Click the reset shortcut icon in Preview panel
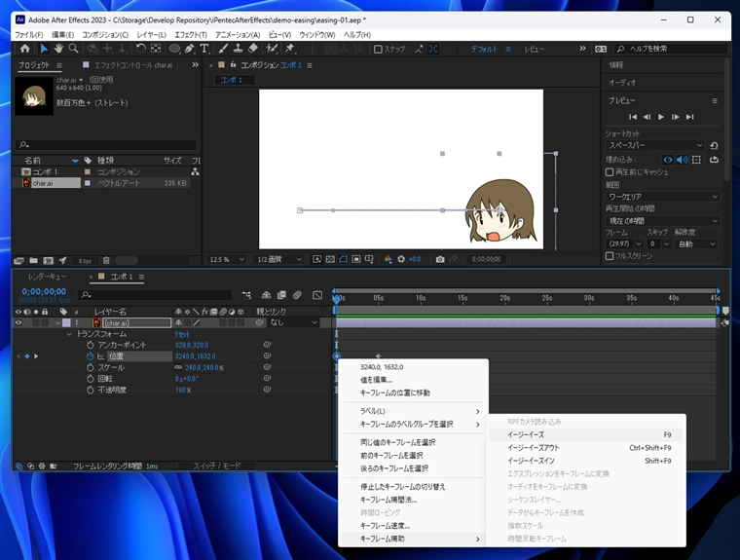The height and width of the screenshot is (560, 740). click(x=714, y=145)
